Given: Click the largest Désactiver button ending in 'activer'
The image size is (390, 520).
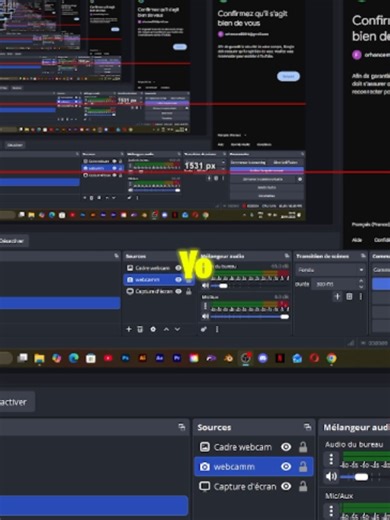Looking at the screenshot, I should pyautogui.click(x=16, y=402).
